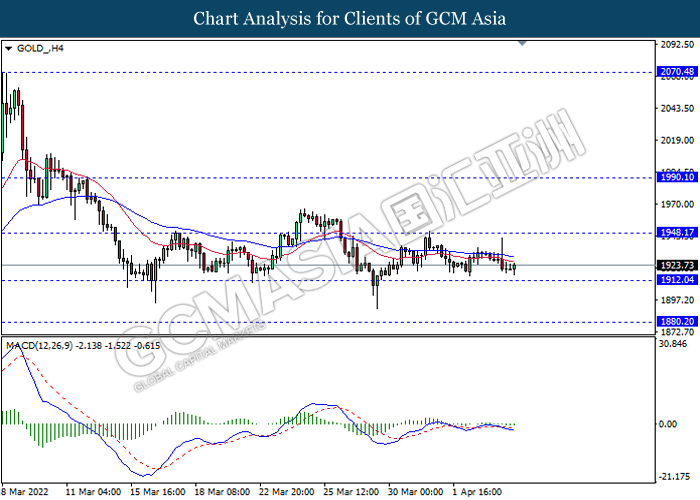Select the 1990.10 price level label

(677, 177)
